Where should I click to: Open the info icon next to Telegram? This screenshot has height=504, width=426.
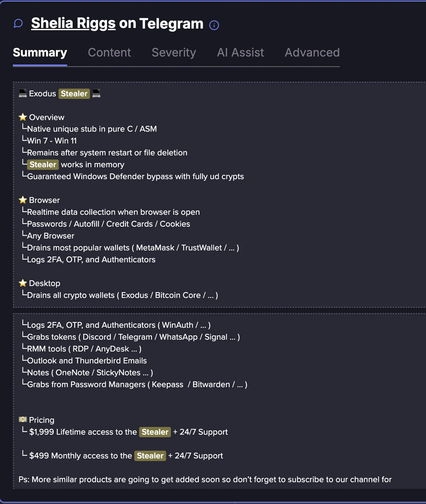pos(214,25)
